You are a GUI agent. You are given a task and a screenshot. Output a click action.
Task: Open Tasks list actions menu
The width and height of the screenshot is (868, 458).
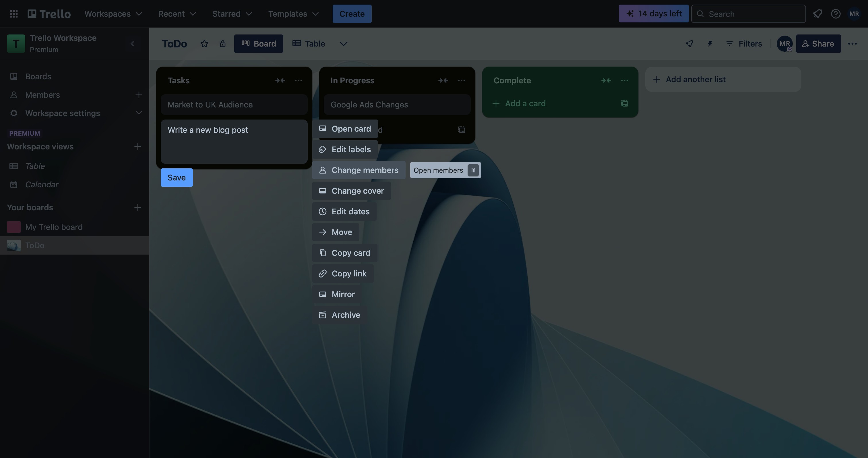pyautogui.click(x=299, y=80)
